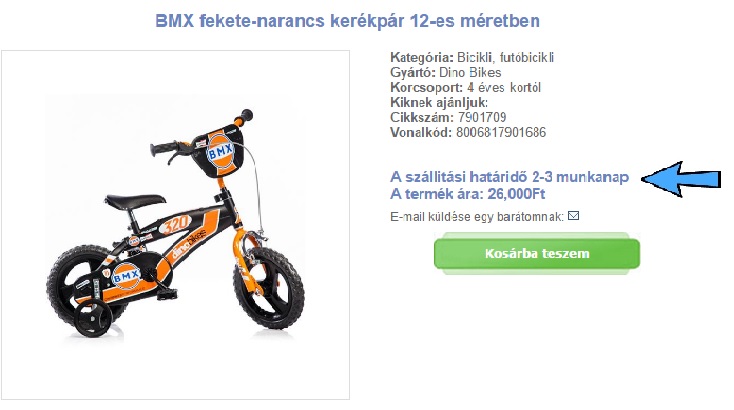The width and height of the screenshot is (734, 410).
Task: Click the BMX logo plate on the handlebar
Action: 220,151
